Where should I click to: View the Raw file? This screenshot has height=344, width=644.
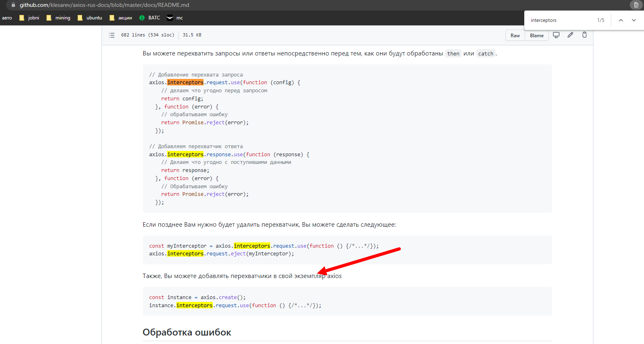[x=515, y=36]
